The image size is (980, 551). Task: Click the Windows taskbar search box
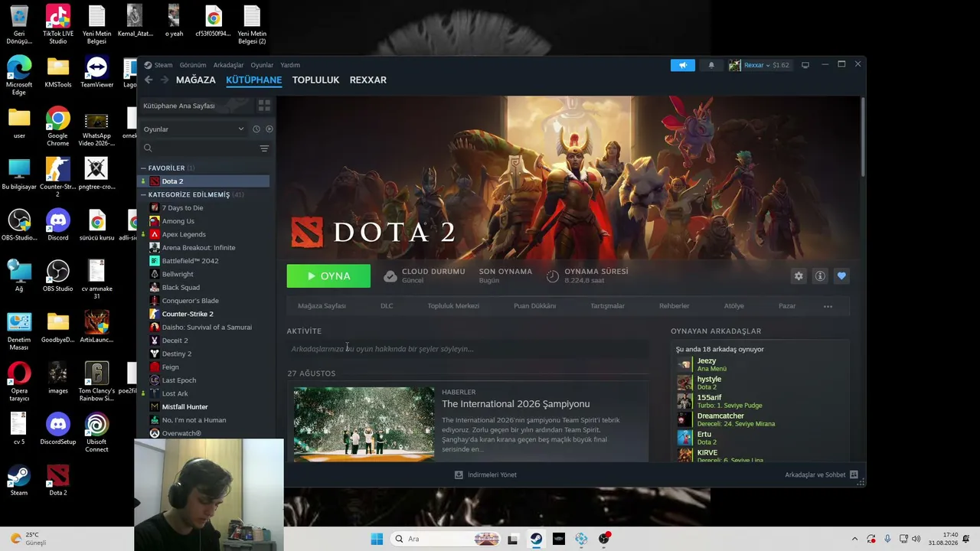446,539
